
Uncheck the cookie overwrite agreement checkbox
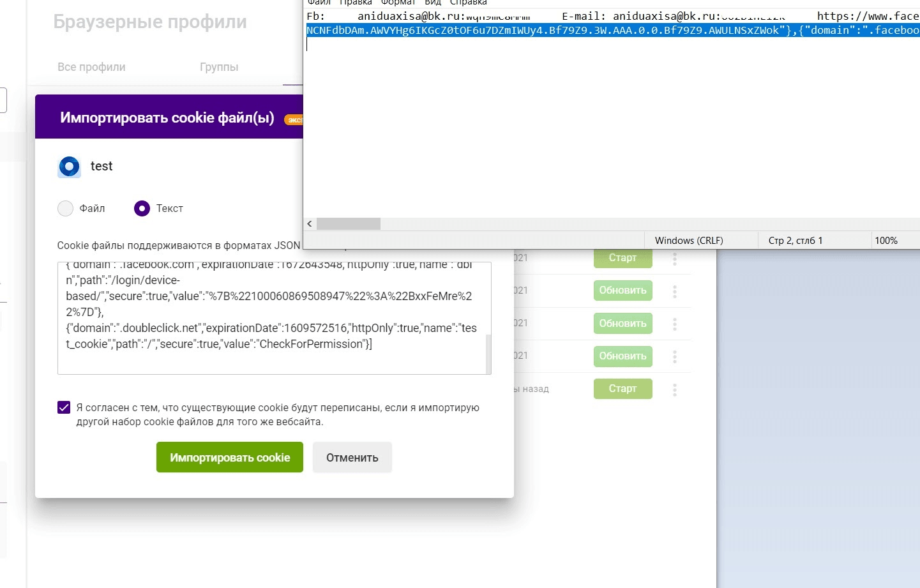(64, 408)
